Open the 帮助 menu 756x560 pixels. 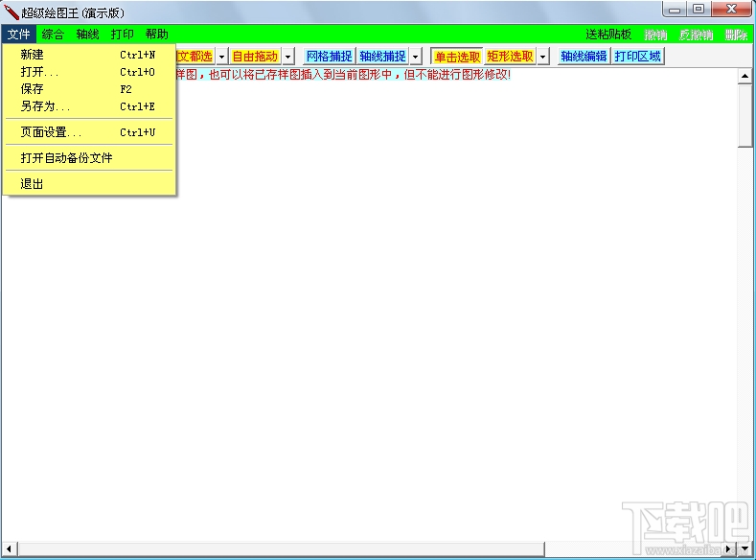(x=157, y=35)
